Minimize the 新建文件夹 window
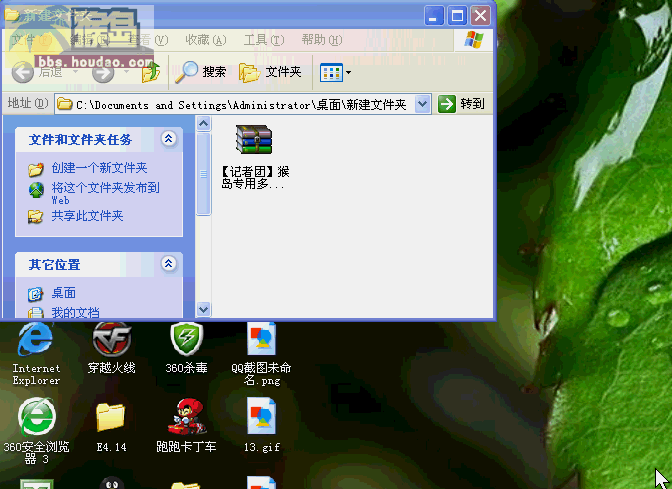Viewport: 672px width, 489px height. click(434, 16)
